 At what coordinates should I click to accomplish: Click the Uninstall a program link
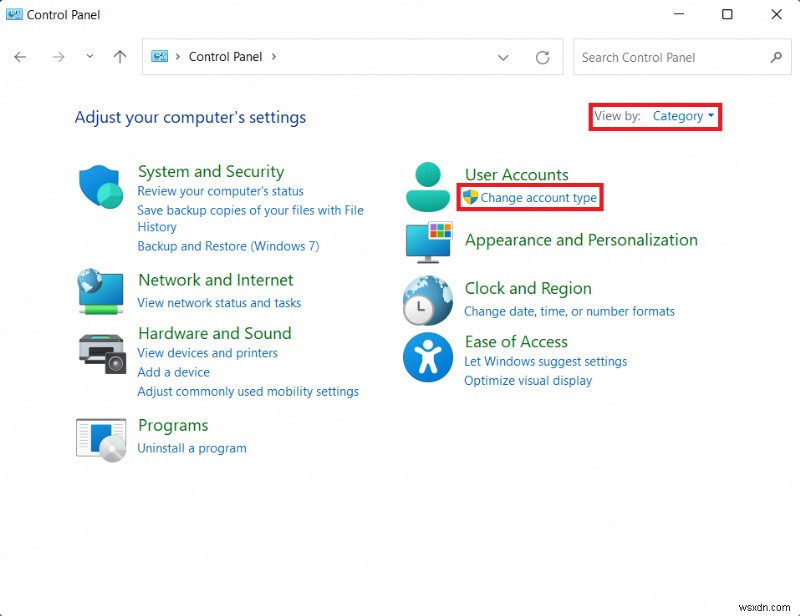192,448
